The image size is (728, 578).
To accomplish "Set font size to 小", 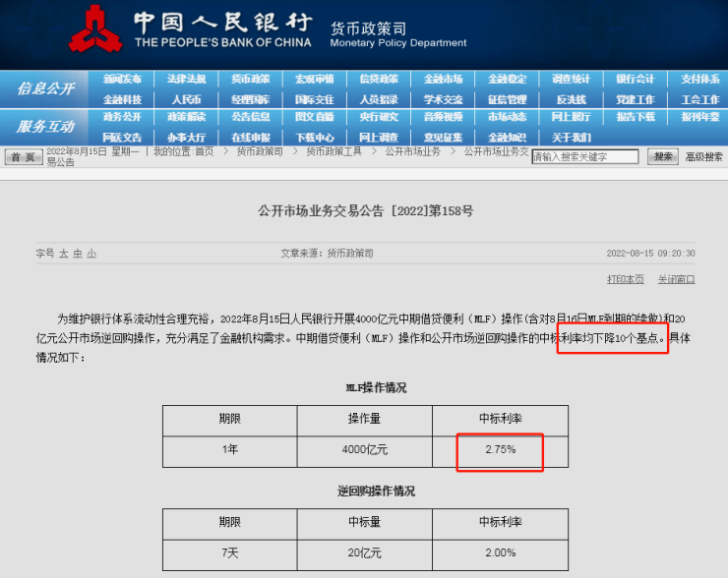I will click(x=91, y=254).
